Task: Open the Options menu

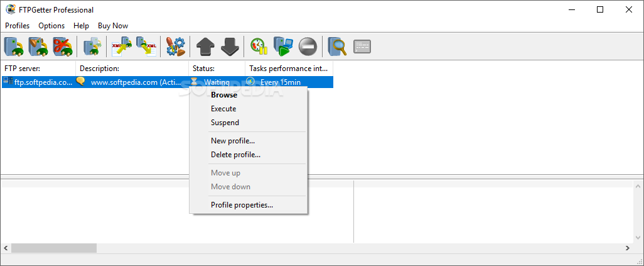Action: [x=51, y=26]
